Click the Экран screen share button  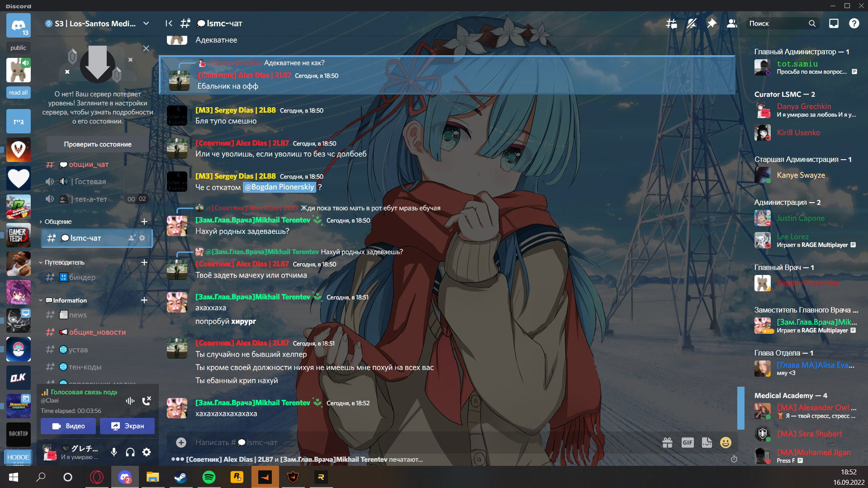(x=128, y=426)
